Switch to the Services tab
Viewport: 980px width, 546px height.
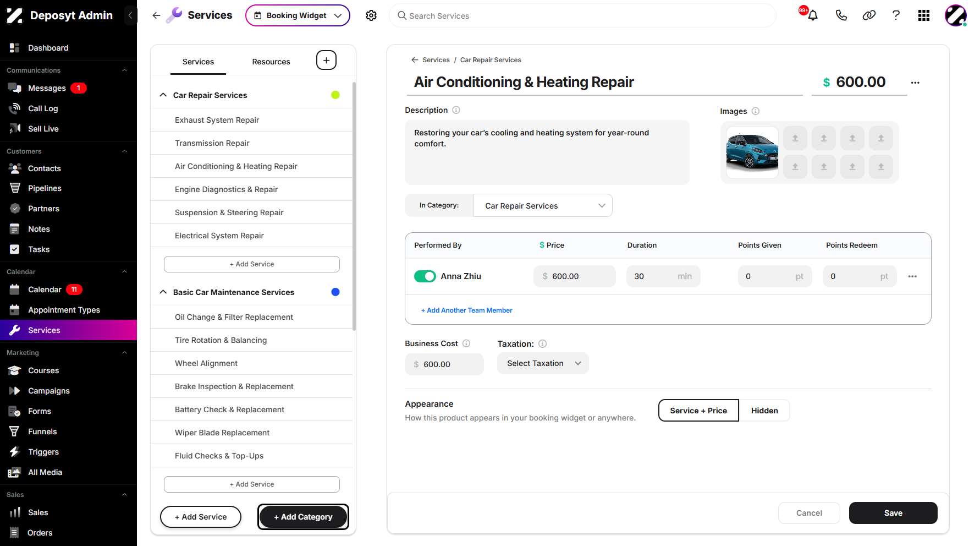(x=198, y=62)
